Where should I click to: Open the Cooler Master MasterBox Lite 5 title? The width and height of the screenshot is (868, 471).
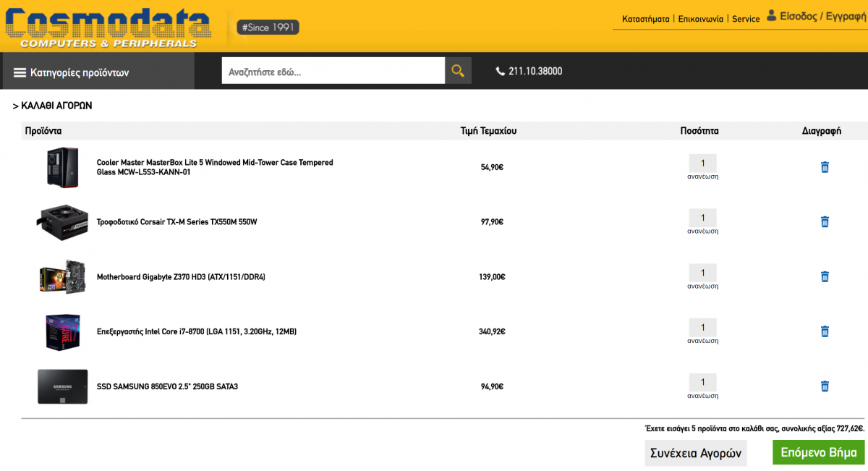[215, 167]
